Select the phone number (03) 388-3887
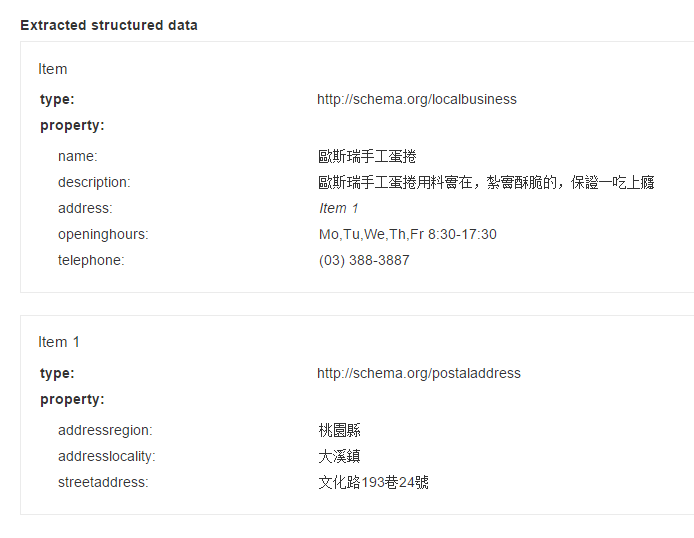This screenshot has width=694, height=538. click(x=364, y=260)
